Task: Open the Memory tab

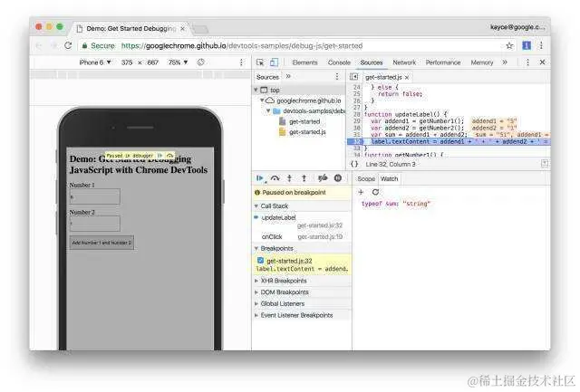Action: click(x=482, y=62)
